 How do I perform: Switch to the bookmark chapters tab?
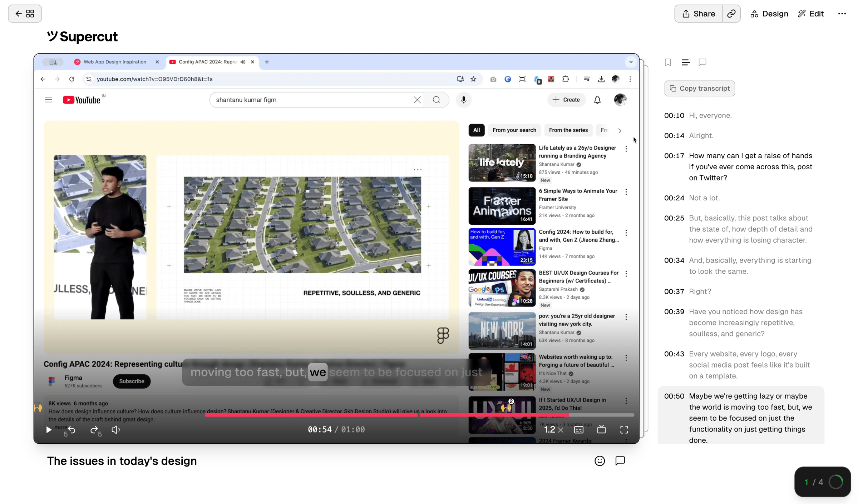coord(668,63)
